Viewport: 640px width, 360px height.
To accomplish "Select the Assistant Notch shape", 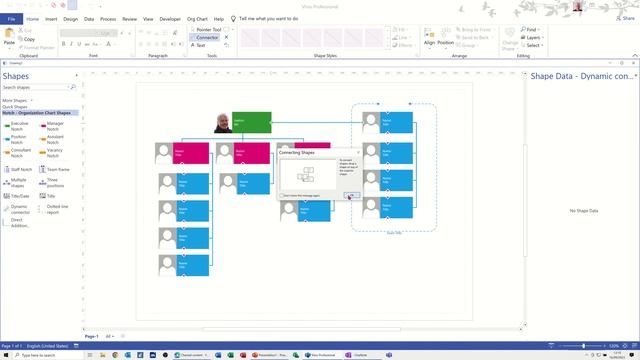I will coord(52,140).
